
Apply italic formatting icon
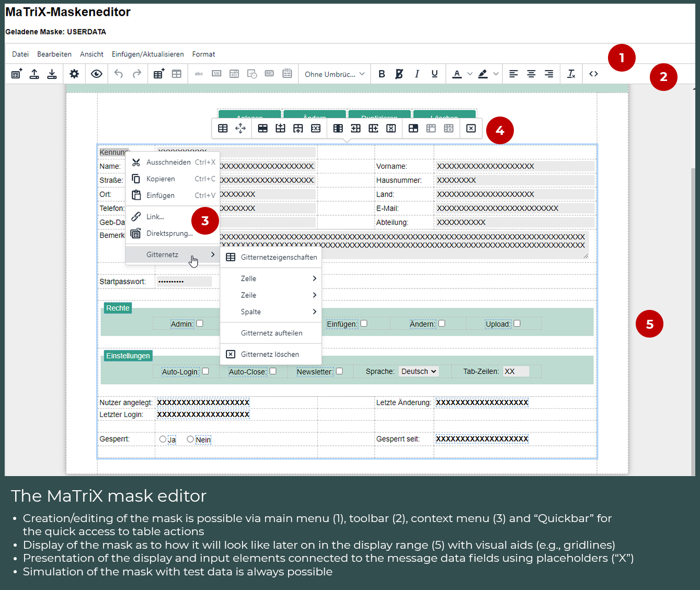pos(417,74)
